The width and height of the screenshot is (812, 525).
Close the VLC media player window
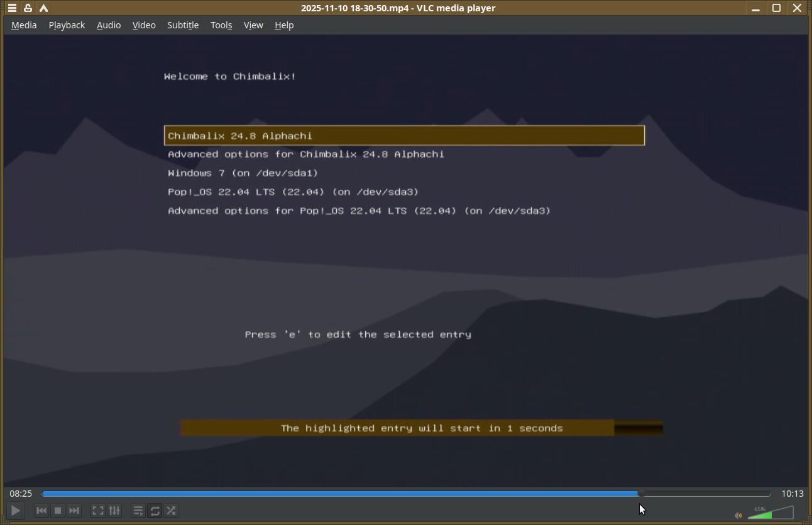click(797, 8)
